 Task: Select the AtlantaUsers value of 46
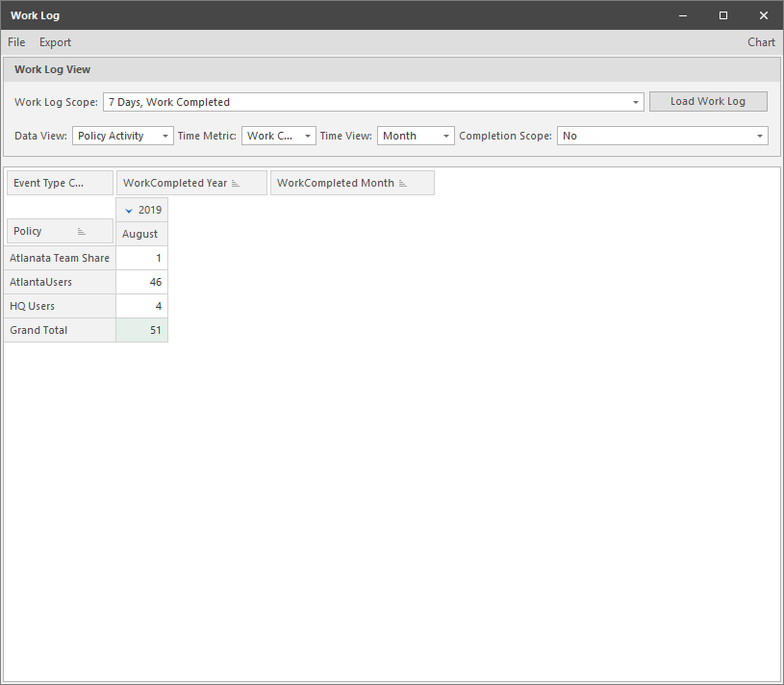(x=144, y=282)
